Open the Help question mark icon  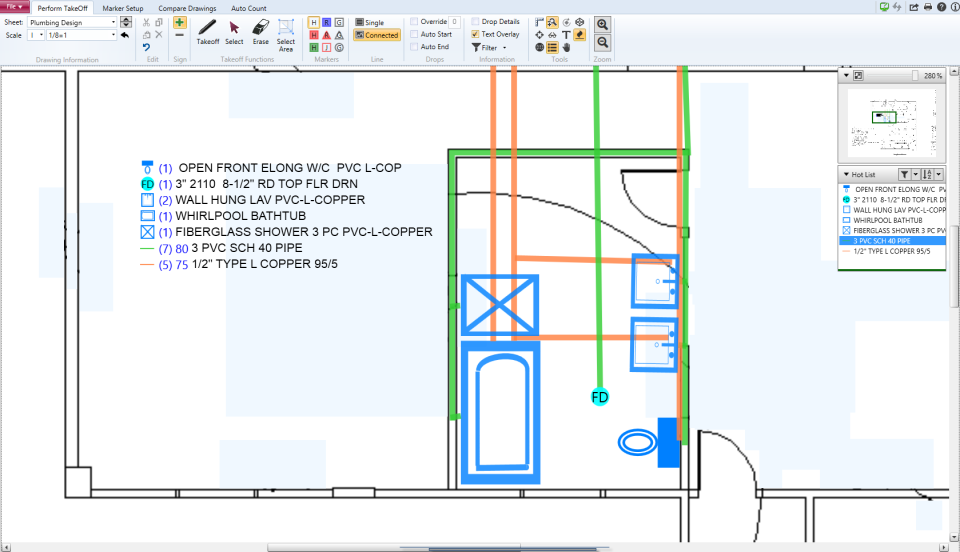(x=942, y=7)
